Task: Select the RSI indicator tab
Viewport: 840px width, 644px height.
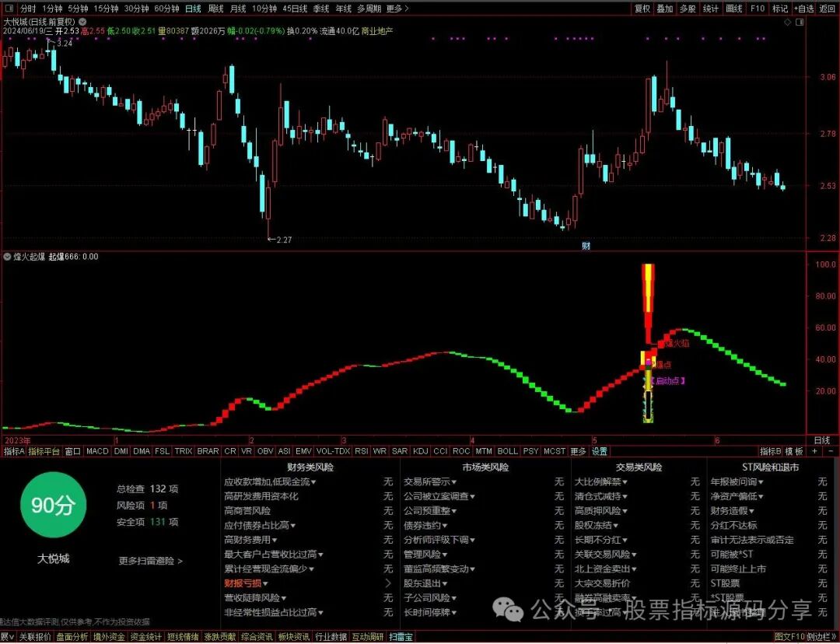Action: point(362,451)
